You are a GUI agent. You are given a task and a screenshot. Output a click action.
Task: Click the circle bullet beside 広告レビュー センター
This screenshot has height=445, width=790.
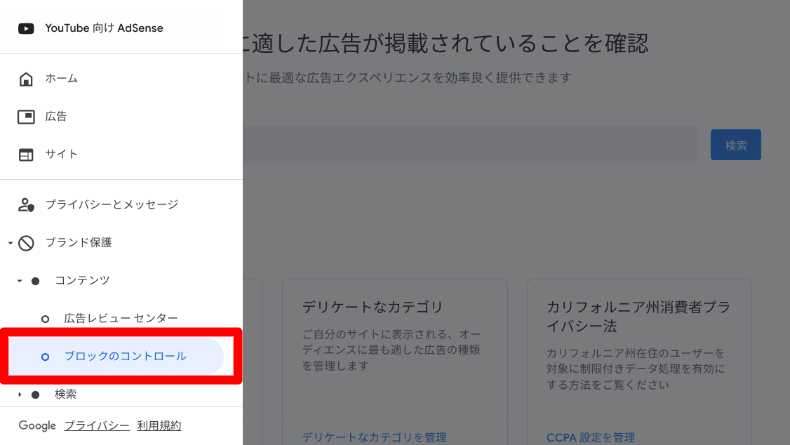point(45,319)
